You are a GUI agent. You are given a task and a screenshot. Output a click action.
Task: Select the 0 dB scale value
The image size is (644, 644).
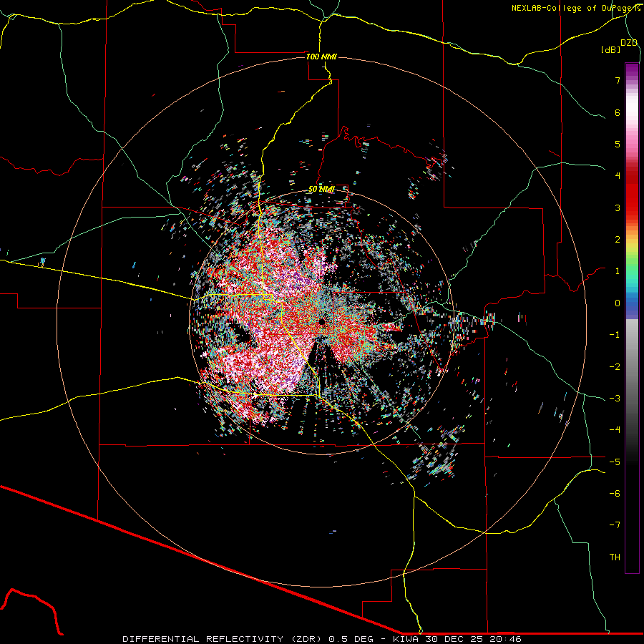tap(618, 303)
